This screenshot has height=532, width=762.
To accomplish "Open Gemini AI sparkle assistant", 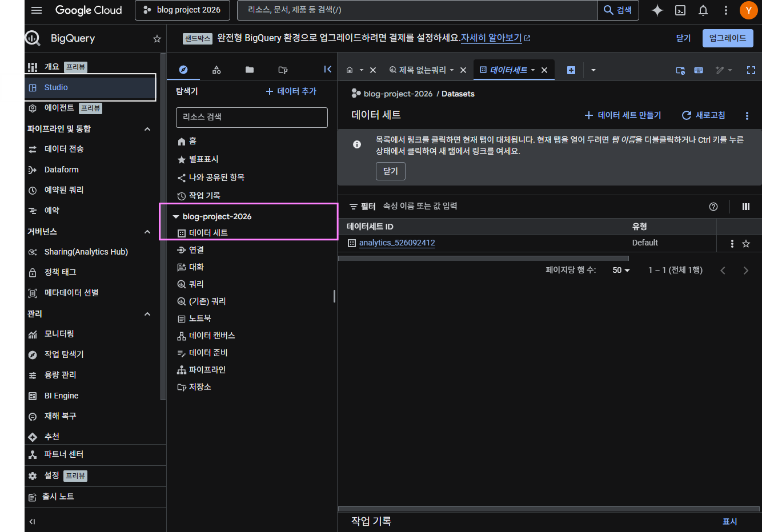I will tap(657, 10).
